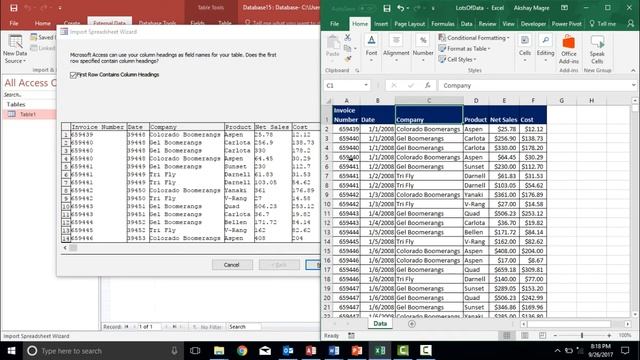Image resolution: width=640 pixels, height=360 pixels.
Task: Switch Excel to Page Layout view
Action: pyautogui.click(x=524, y=336)
